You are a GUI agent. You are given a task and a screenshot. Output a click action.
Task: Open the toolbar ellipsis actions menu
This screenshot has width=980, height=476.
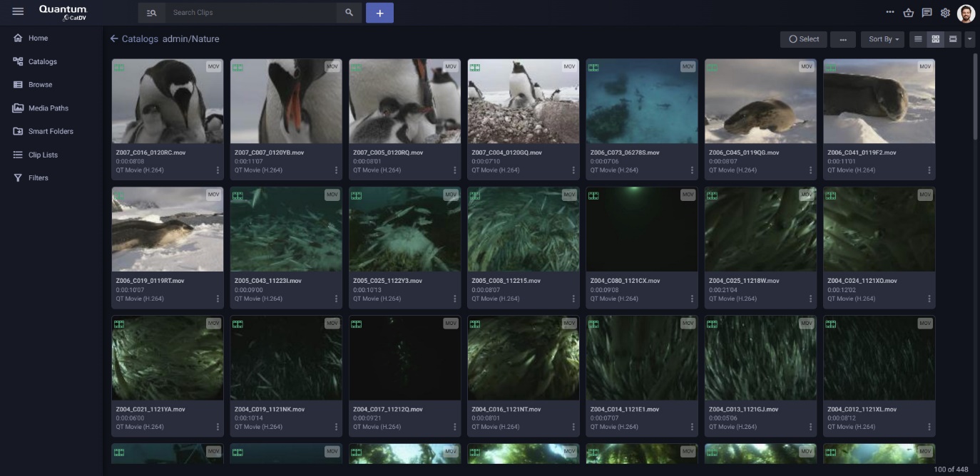(843, 39)
